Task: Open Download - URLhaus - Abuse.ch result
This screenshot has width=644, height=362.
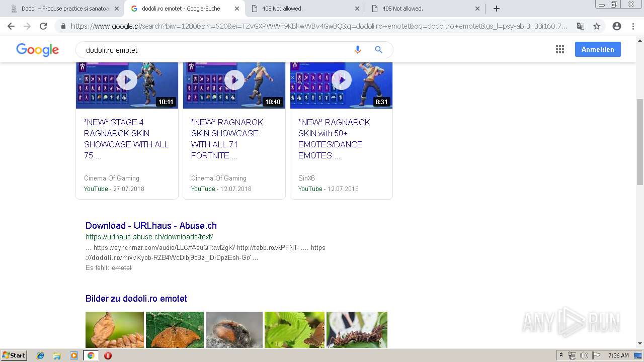Action: [x=151, y=226]
